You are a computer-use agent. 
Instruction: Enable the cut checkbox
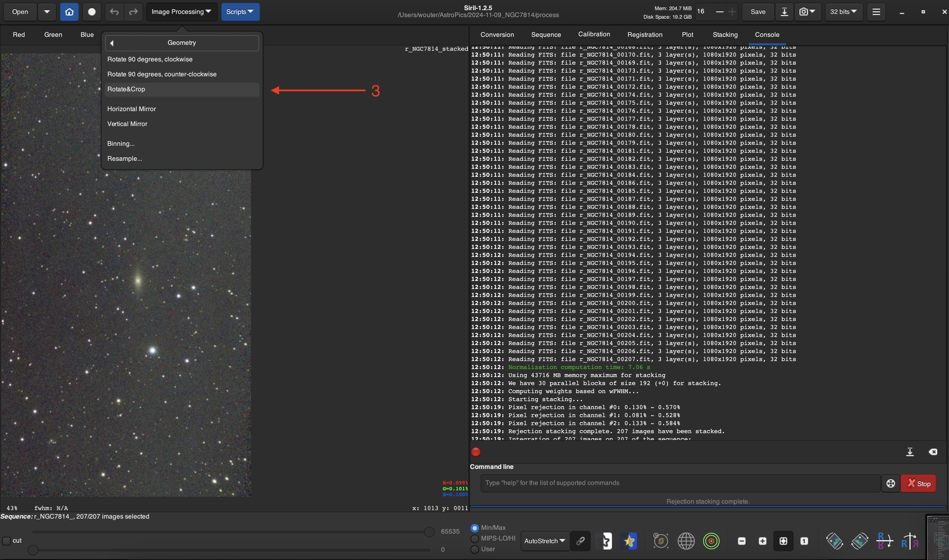pyautogui.click(x=6, y=541)
